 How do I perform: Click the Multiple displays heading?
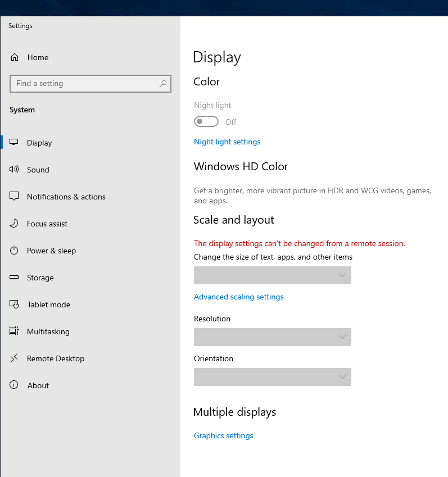[x=234, y=412]
